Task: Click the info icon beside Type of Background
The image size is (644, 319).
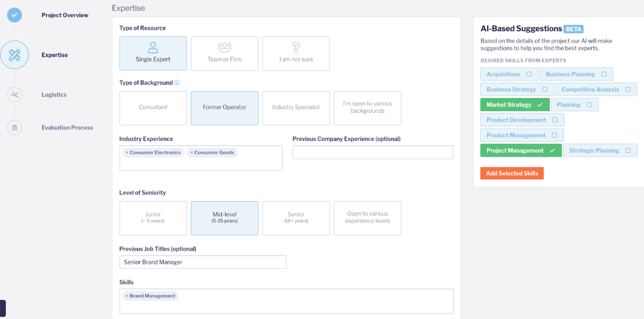Action: (177, 83)
